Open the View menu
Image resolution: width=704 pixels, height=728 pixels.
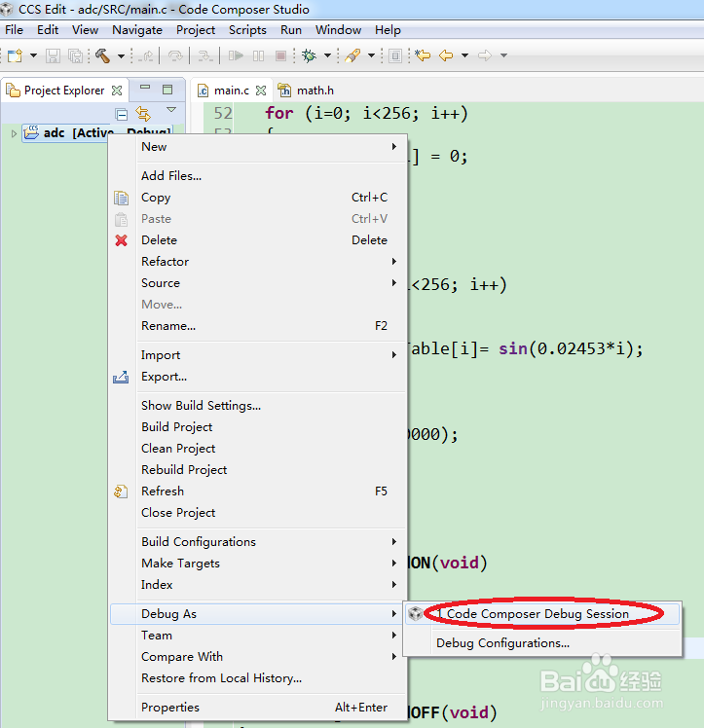(x=85, y=30)
